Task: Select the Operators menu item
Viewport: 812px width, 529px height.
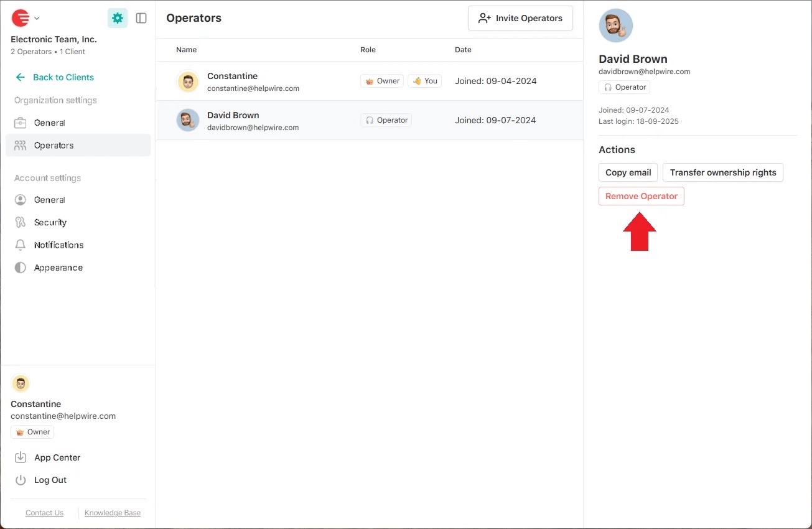Action: coord(78,145)
